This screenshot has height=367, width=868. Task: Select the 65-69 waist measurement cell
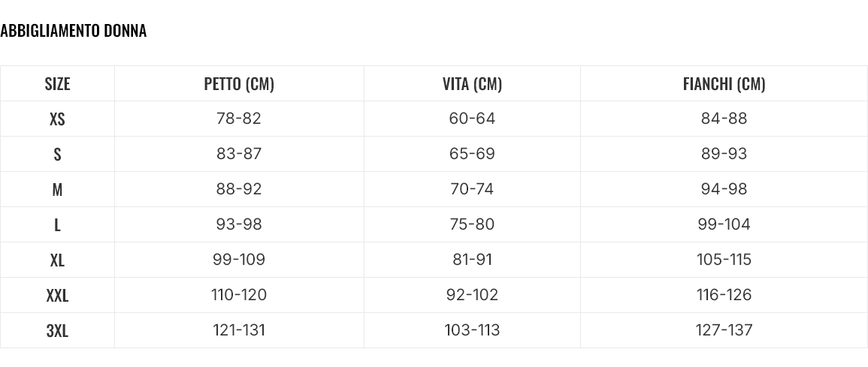point(472,154)
